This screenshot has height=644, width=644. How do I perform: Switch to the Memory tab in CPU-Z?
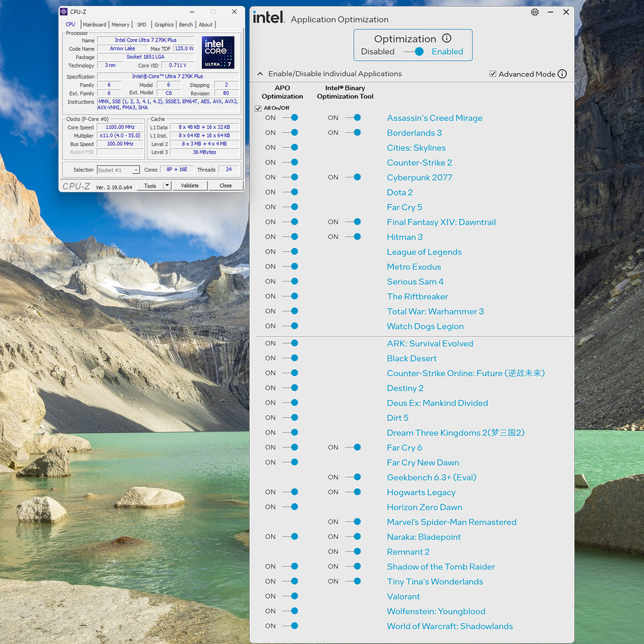(x=120, y=25)
